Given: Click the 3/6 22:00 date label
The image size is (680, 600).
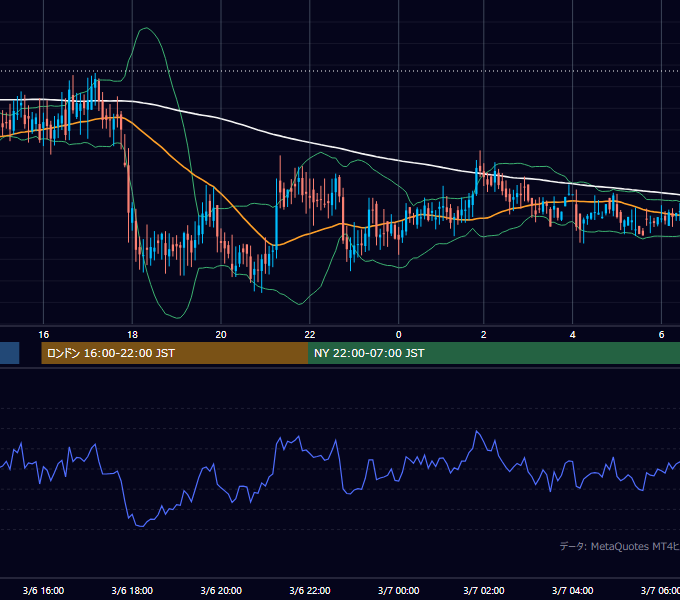Looking at the screenshot, I should coord(310,590).
